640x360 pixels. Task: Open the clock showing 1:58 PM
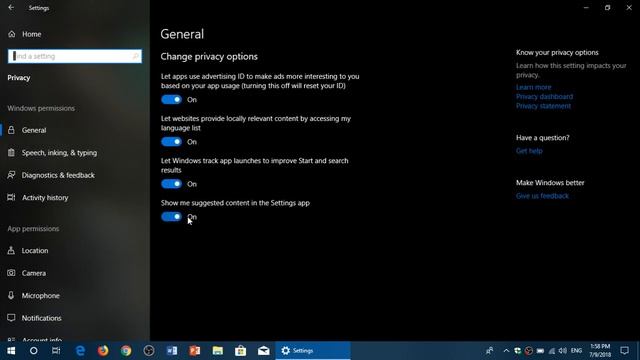click(x=600, y=351)
